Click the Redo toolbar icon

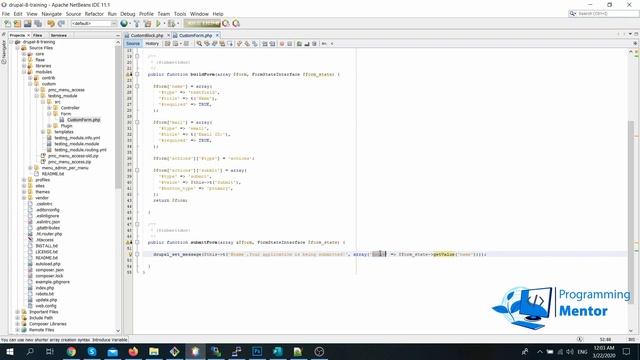[x=61, y=24]
